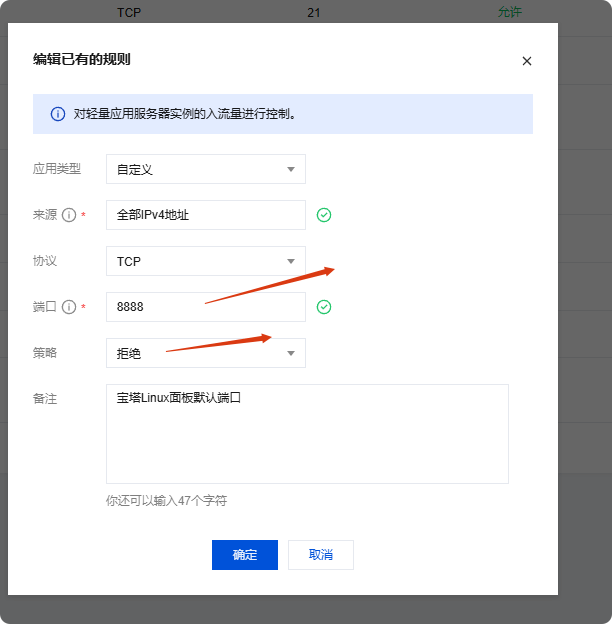Click port 21 cell in the background table
Image resolution: width=612 pixels, height=624 pixels.
tap(314, 13)
